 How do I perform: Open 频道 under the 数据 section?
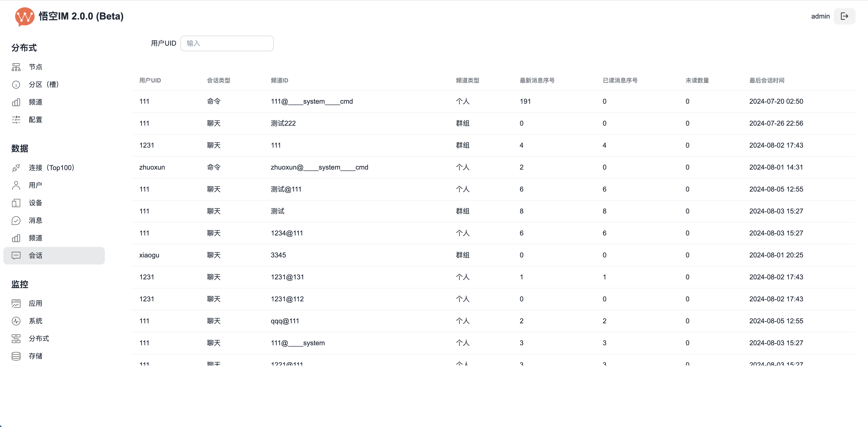[35, 238]
